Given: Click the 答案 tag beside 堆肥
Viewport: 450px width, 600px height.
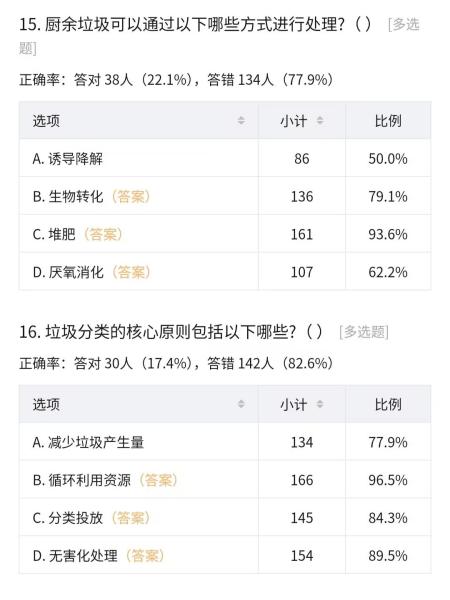Looking at the screenshot, I should tap(103, 234).
